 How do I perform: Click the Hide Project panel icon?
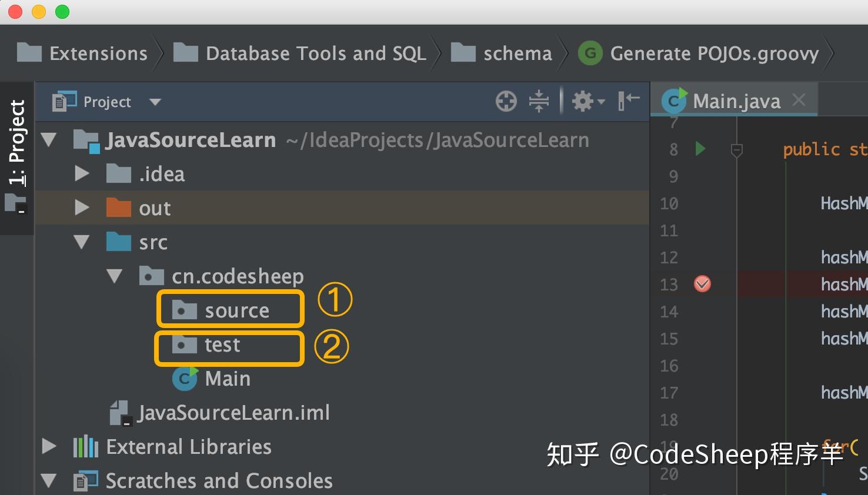(628, 101)
